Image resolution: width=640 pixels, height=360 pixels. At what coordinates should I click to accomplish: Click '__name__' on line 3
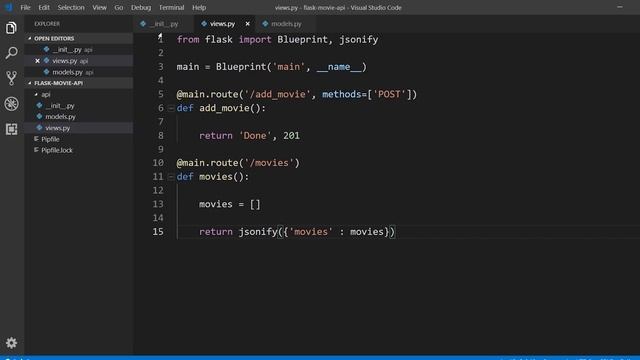tap(339, 67)
